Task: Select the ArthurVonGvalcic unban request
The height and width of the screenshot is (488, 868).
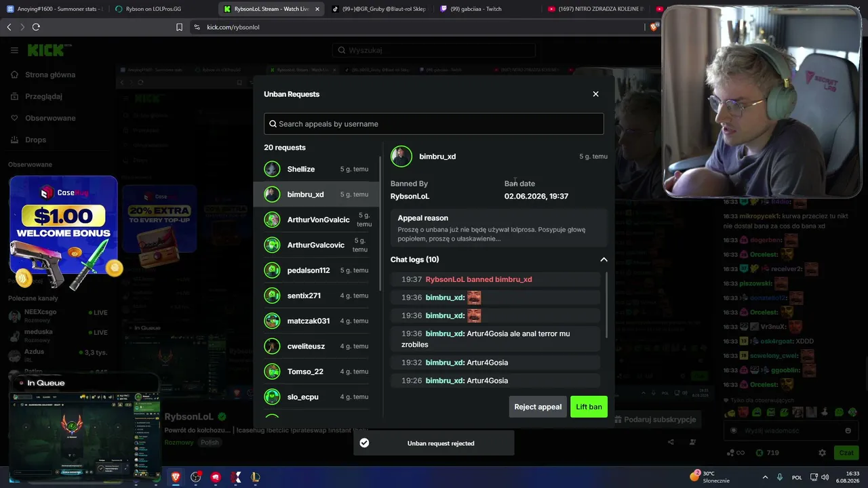Action: 316,220
